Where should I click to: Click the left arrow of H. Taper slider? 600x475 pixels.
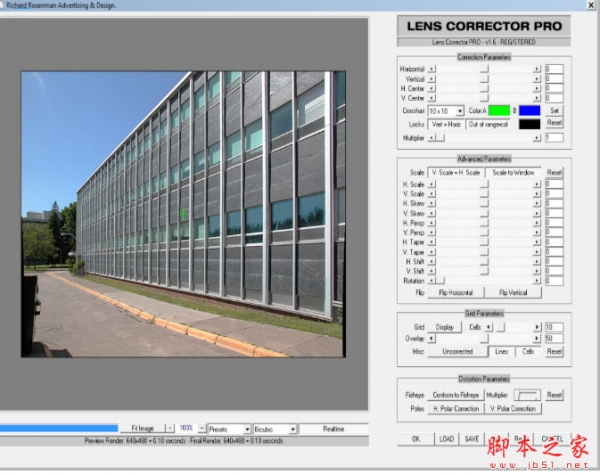click(x=432, y=242)
